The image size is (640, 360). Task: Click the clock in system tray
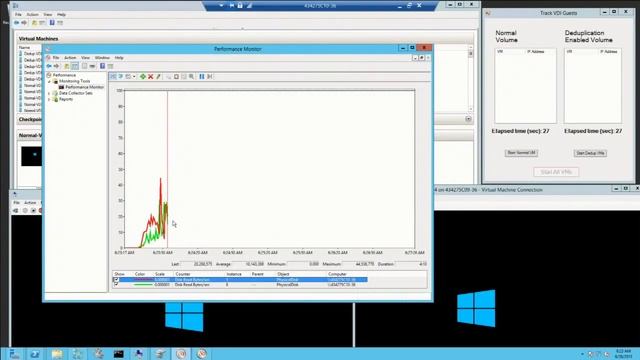click(x=623, y=354)
